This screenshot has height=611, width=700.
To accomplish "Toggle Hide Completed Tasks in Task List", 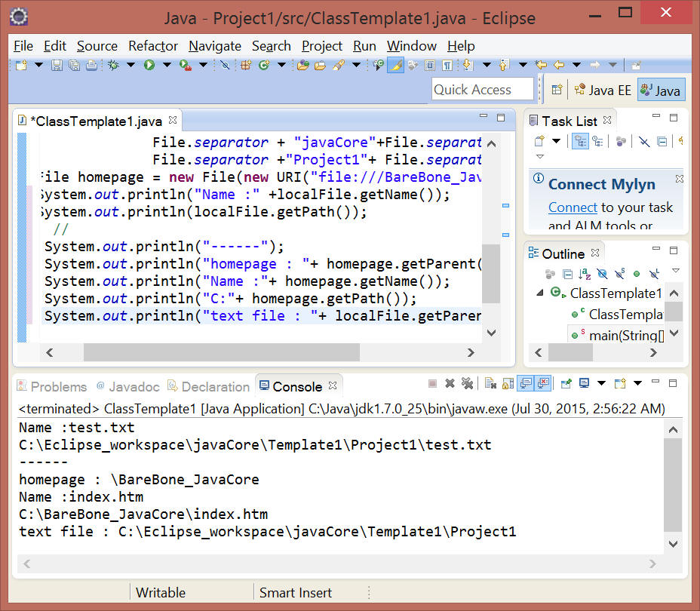I will click(643, 142).
